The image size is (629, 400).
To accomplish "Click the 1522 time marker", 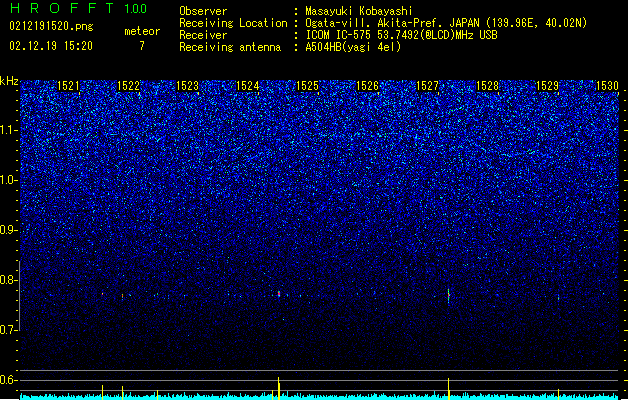I will point(128,86).
